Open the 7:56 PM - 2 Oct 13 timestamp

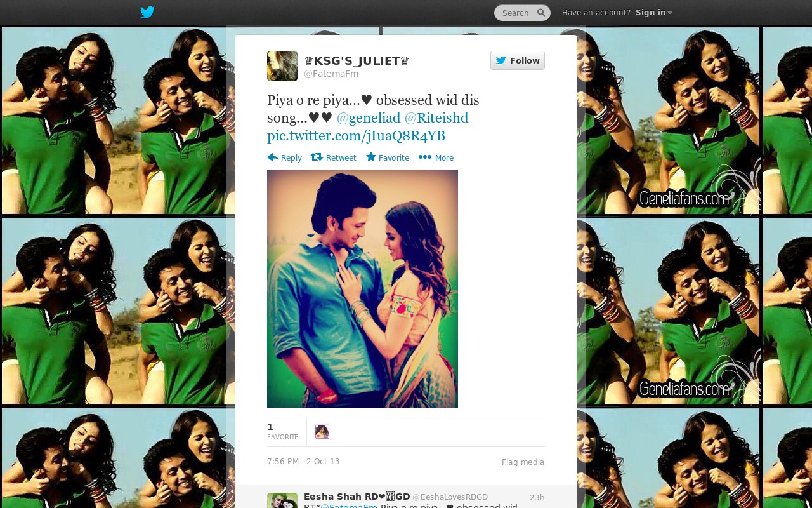pos(303,462)
